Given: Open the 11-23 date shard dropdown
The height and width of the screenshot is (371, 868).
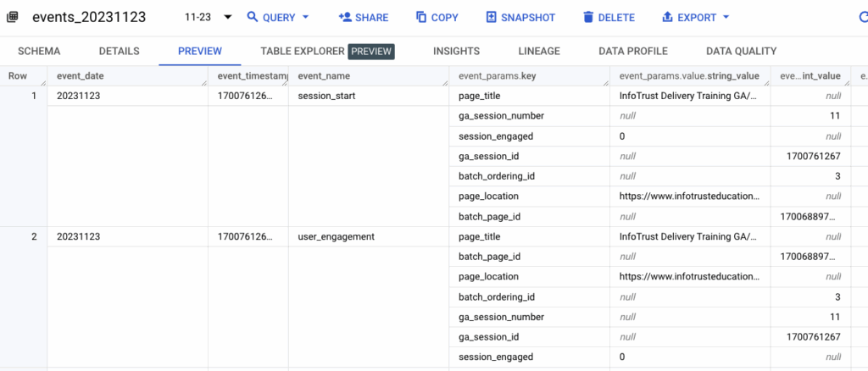Looking at the screenshot, I should pyautogui.click(x=227, y=18).
